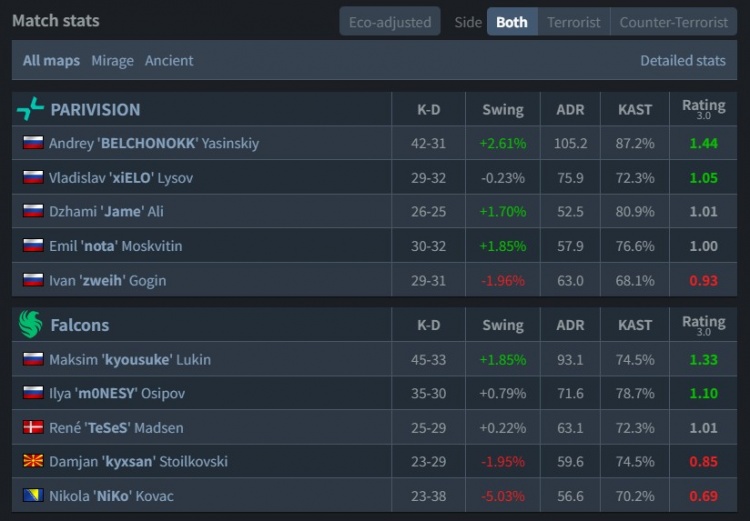Open Ivan 'zweih' Gogin player profile

point(107,280)
